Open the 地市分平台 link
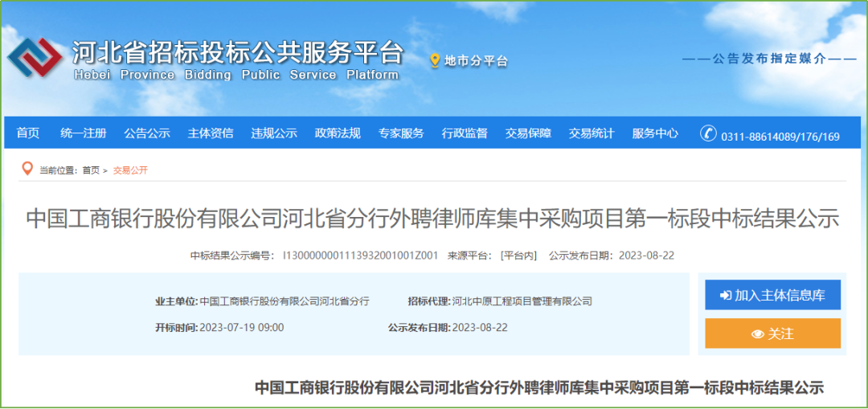Screen dimensions: 868x409 coord(476,61)
